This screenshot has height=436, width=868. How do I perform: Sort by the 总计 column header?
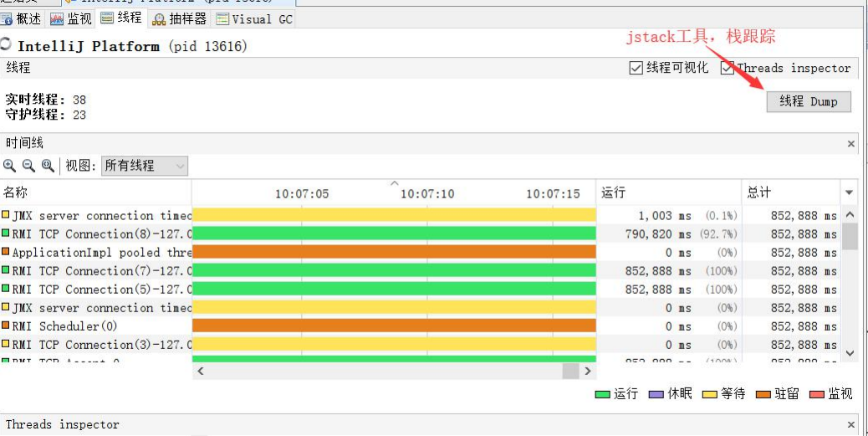point(790,192)
